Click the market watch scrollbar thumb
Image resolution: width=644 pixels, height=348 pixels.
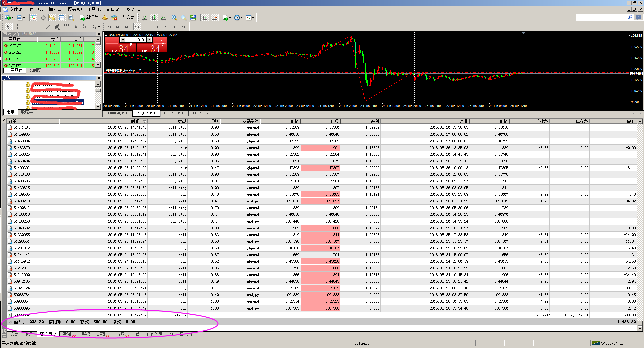point(98,43)
